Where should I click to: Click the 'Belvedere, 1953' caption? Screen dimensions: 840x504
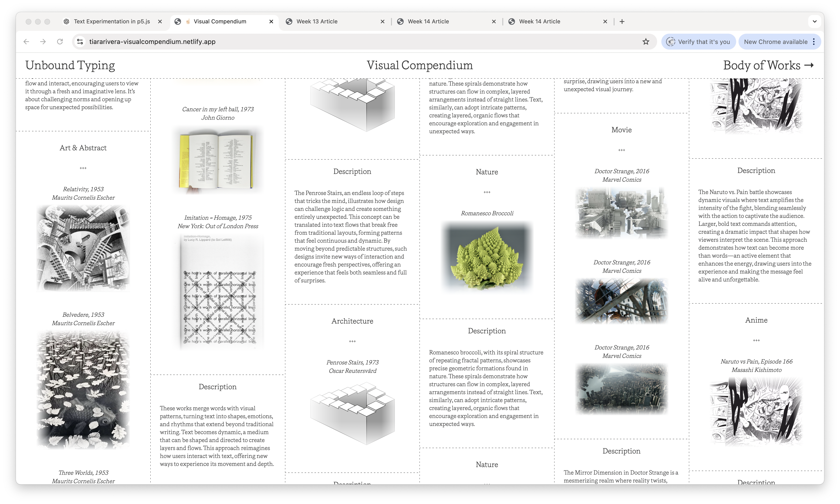tap(83, 315)
